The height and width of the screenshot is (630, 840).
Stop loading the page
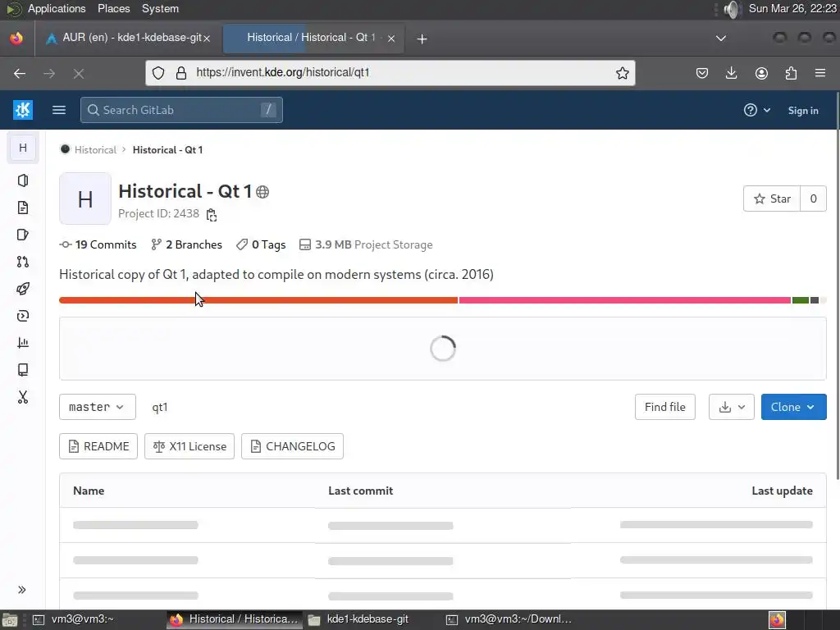pyautogui.click(x=79, y=73)
